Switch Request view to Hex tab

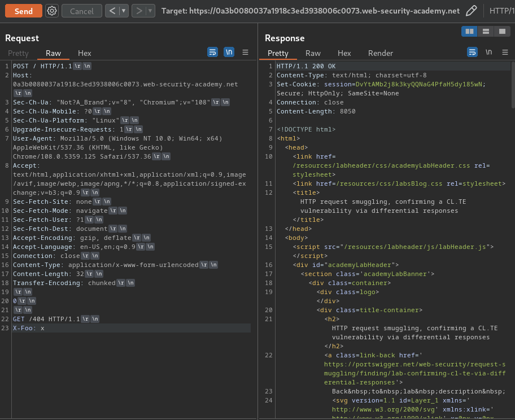coord(84,53)
